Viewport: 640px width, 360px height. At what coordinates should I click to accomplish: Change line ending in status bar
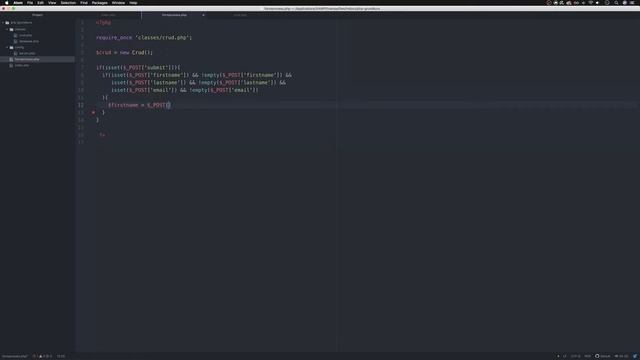tap(565, 356)
